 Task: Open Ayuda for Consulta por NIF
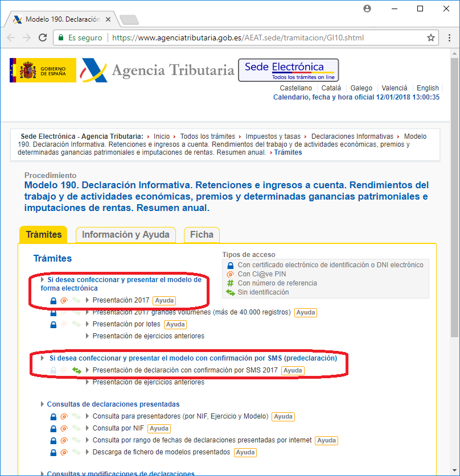click(159, 428)
